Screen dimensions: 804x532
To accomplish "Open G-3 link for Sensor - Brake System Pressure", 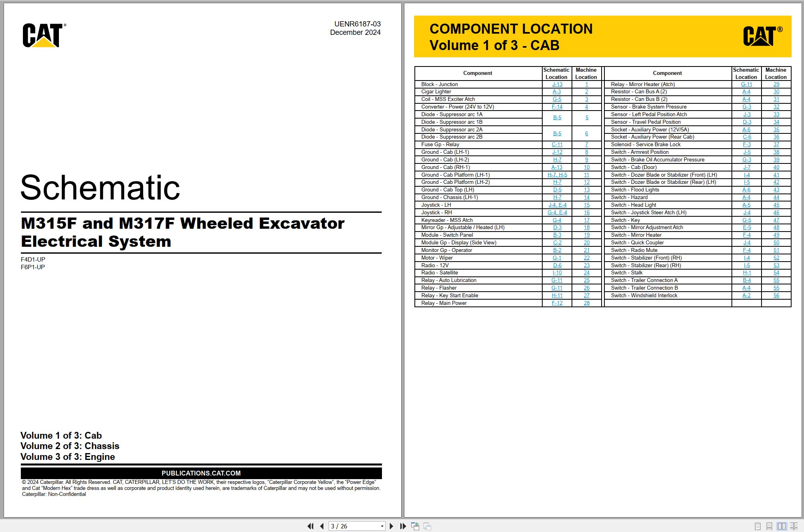I will pyautogui.click(x=747, y=107).
